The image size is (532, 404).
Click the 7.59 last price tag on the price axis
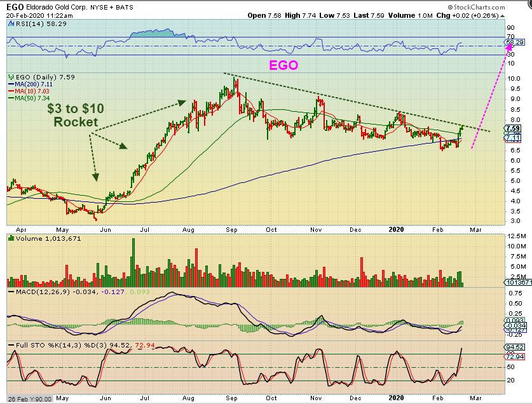point(513,128)
